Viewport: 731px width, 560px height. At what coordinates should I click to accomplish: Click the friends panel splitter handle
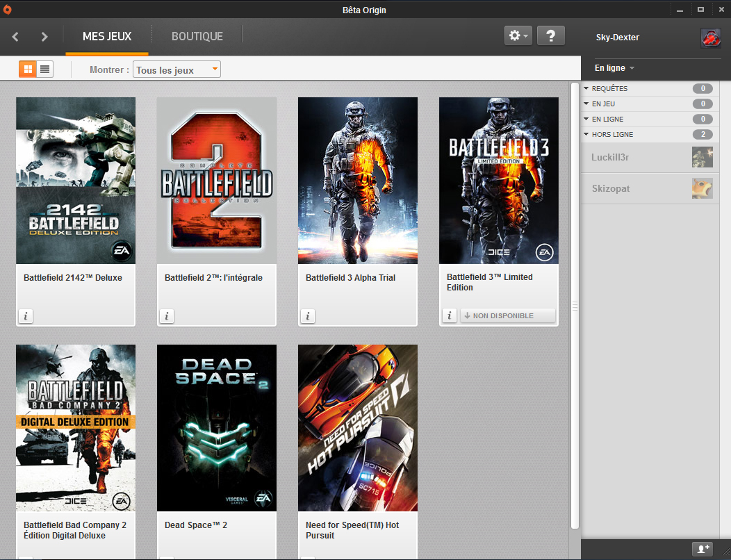tap(575, 306)
